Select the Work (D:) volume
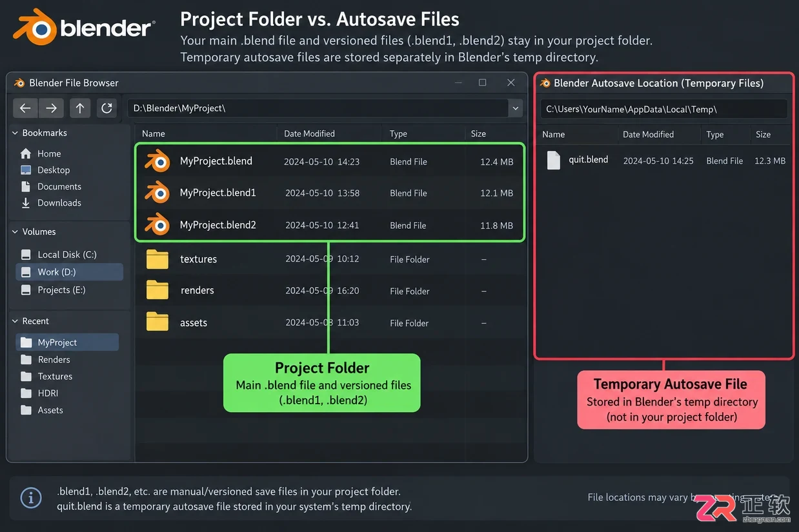 [69, 272]
